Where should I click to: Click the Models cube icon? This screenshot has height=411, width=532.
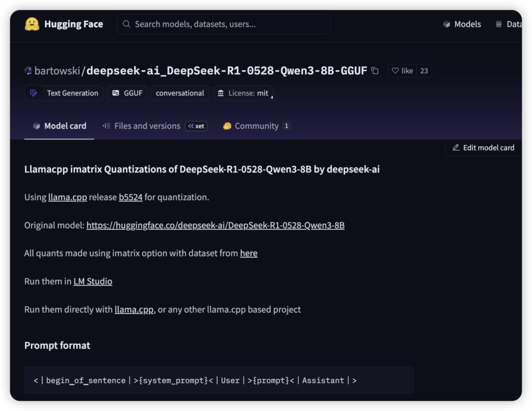tap(446, 24)
